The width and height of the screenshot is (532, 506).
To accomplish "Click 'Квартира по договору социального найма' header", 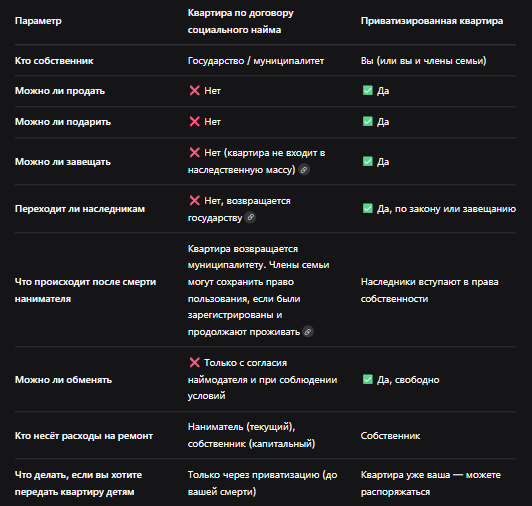I will 241,21.
